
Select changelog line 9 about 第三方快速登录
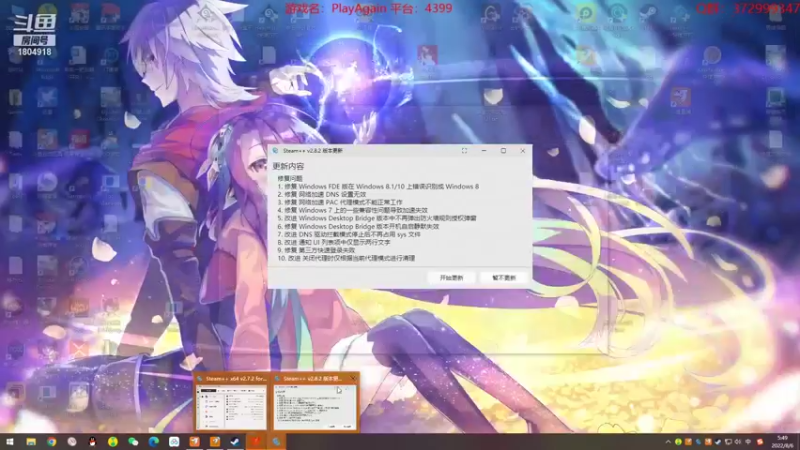coord(316,251)
